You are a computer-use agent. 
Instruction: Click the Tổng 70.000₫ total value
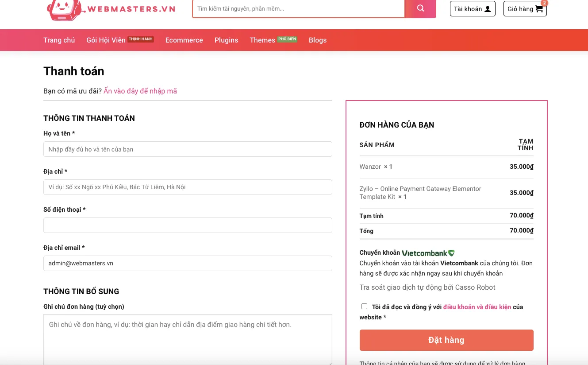pyautogui.click(x=522, y=231)
